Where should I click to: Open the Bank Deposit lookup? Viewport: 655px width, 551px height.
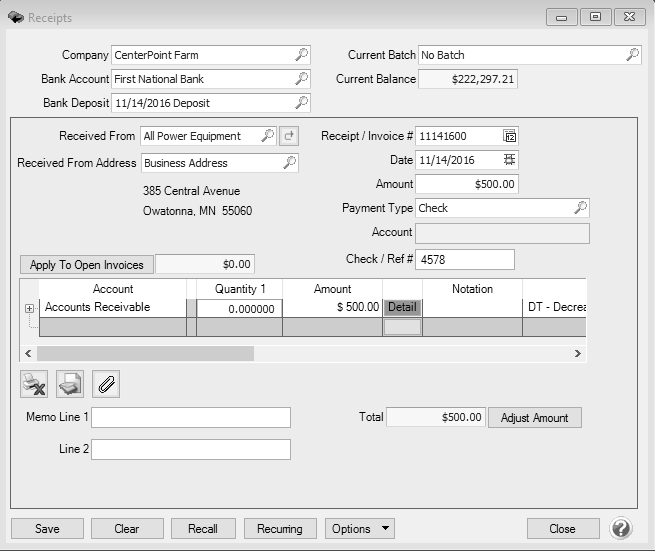301,103
